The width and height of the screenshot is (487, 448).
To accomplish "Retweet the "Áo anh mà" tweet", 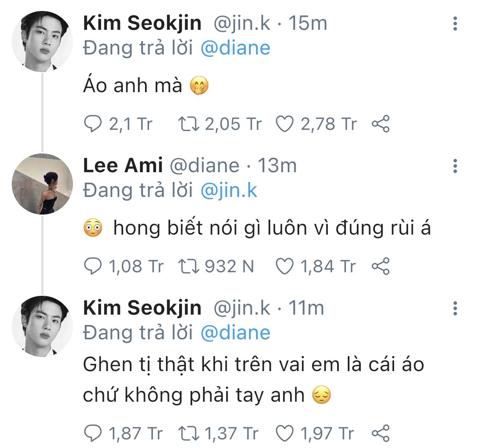I will click(189, 124).
